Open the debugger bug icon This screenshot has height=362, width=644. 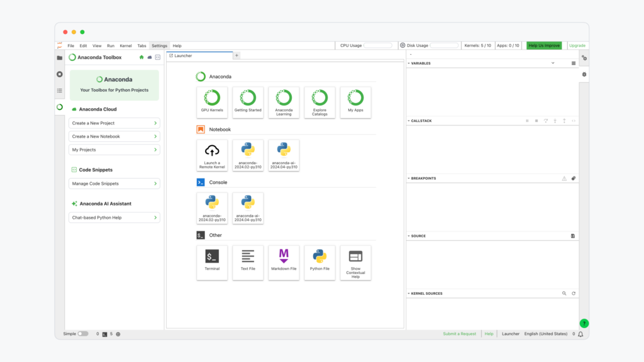coord(584,75)
